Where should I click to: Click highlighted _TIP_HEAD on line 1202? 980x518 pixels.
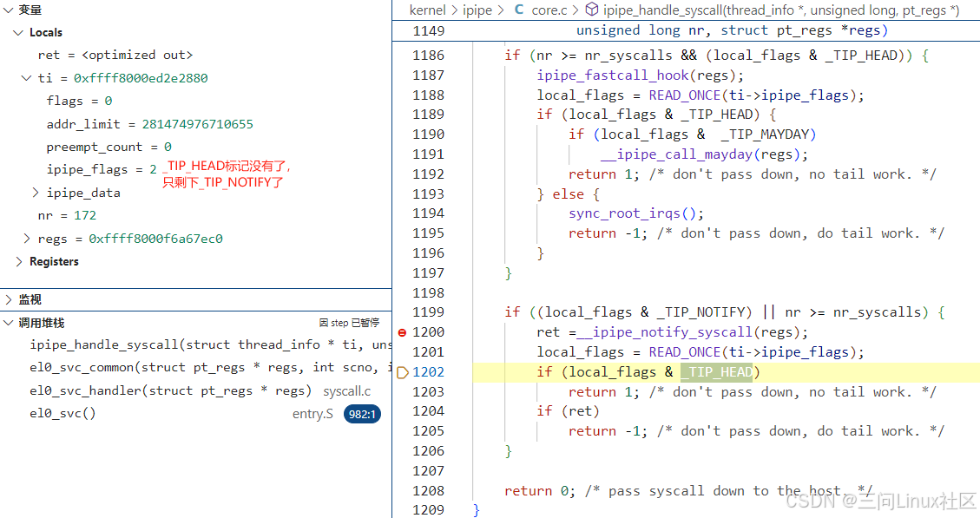[717, 372]
